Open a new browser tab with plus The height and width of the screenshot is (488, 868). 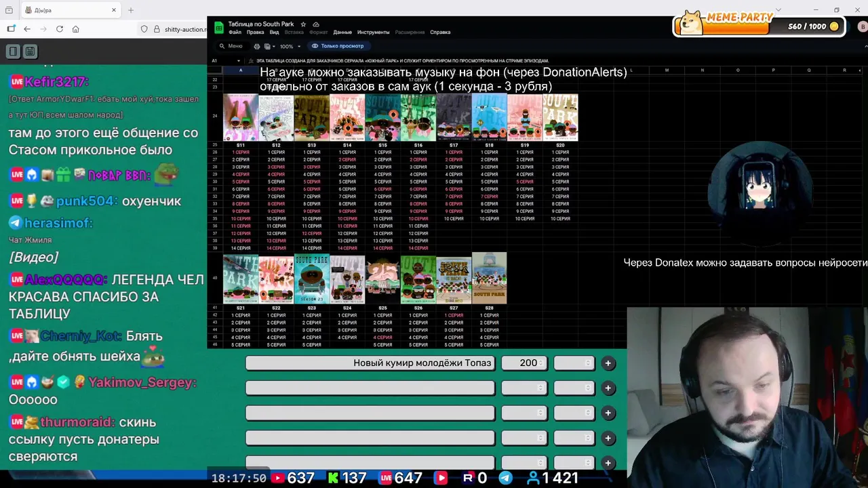131,10
